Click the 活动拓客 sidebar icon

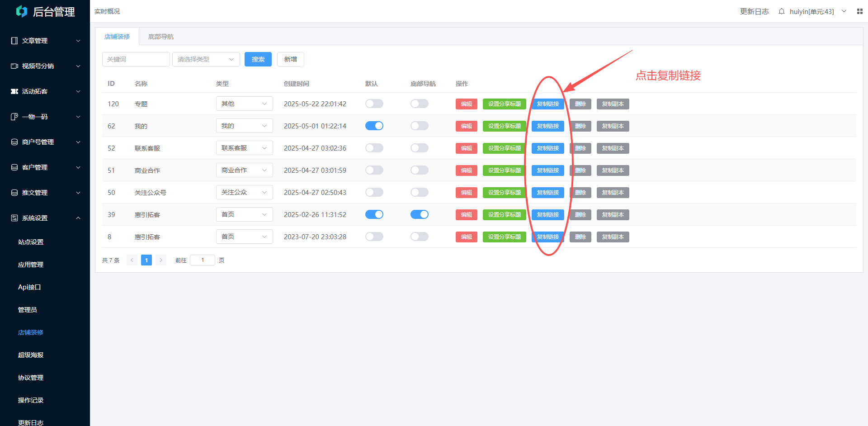[14, 91]
